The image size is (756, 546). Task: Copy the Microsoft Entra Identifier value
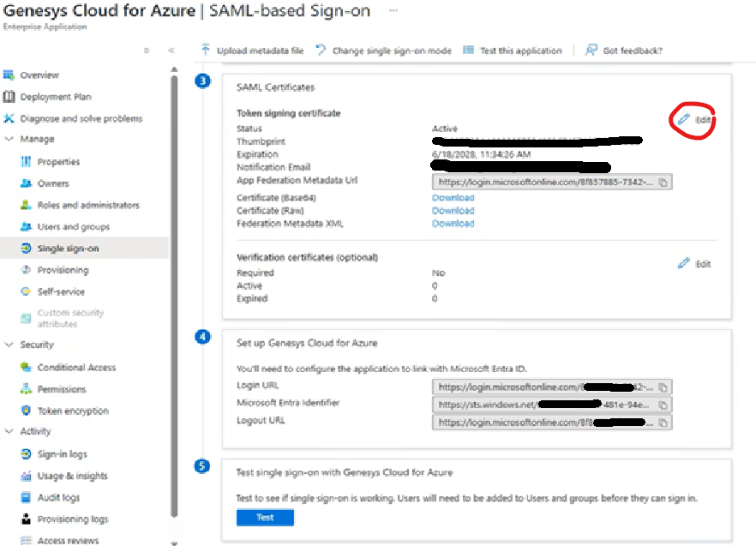coord(663,405)
